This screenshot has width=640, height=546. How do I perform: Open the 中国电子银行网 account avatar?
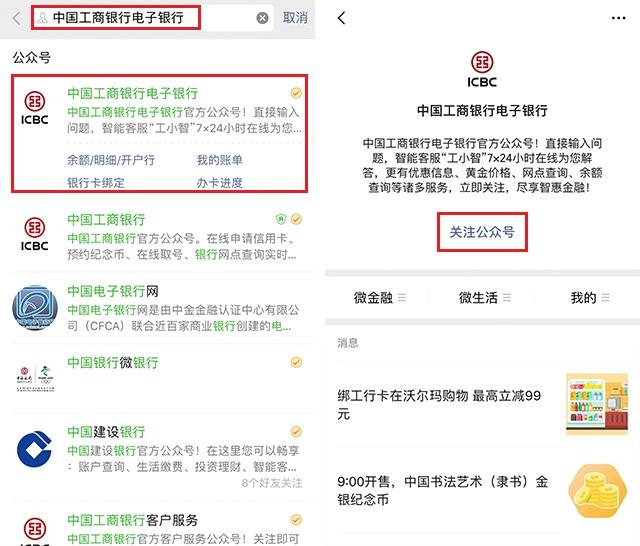point(35,307)
